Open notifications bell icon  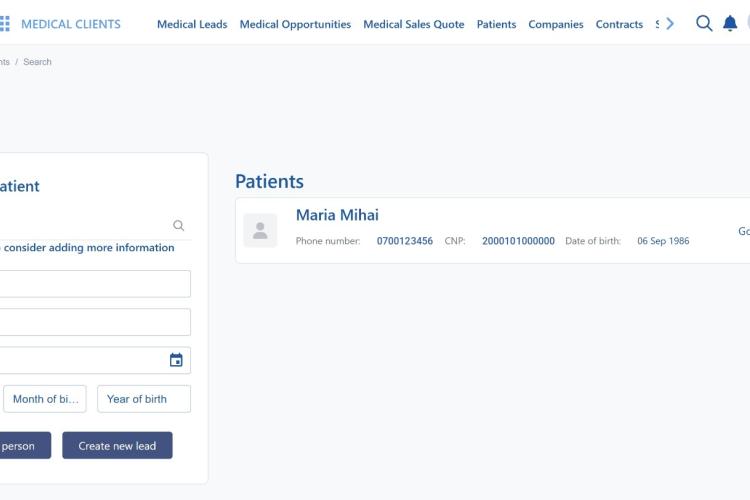click(x=730, y=23)
